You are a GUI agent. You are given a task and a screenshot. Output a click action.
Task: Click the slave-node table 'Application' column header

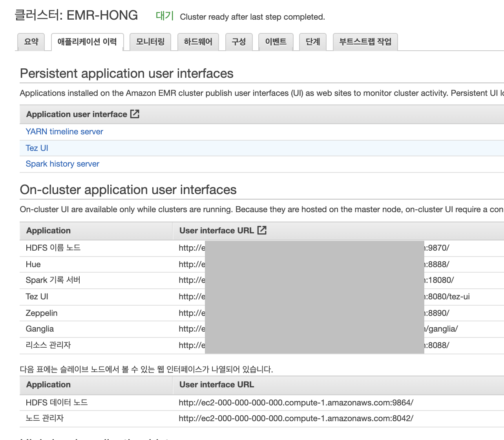tap(48, 385)
